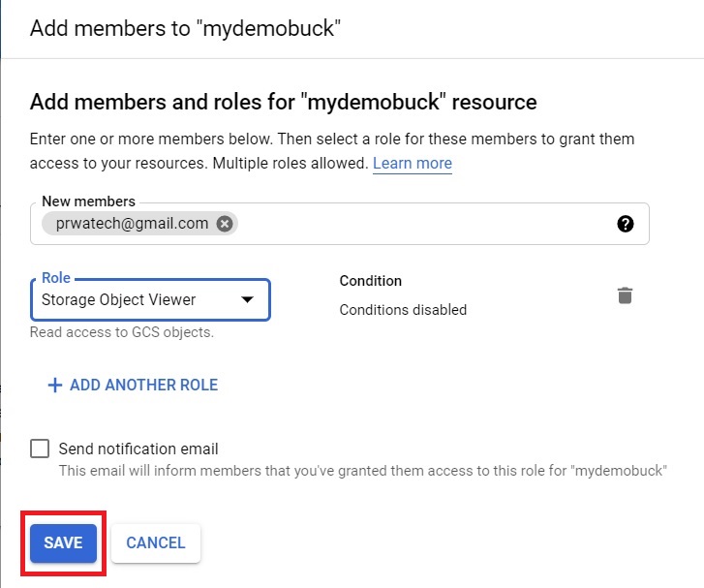Click the notification email description text

tap(363, 471)
